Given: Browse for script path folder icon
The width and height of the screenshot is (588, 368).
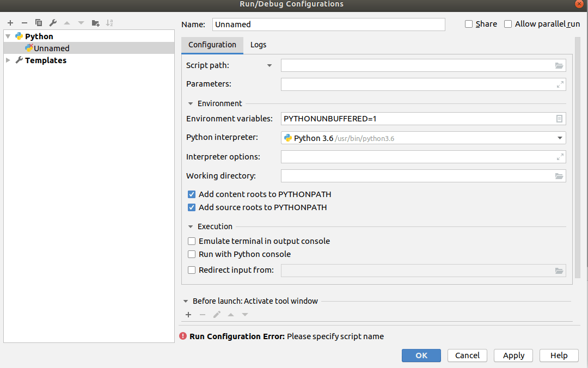Looking at the screenshot, I should (x=559, y=66).
